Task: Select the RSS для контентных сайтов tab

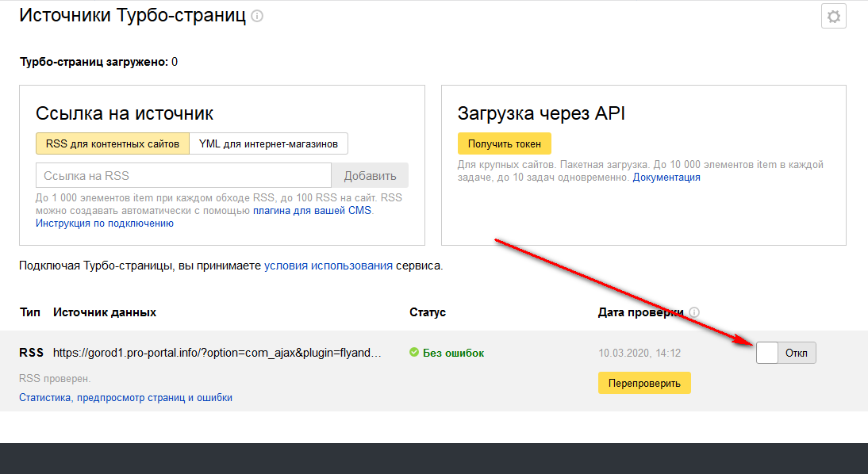Action: click(x=113, y=143)
